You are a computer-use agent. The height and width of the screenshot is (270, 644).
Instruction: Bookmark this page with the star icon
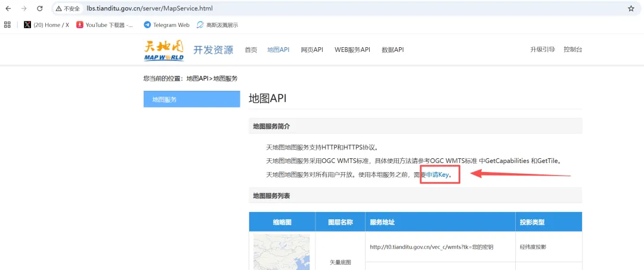631,8
